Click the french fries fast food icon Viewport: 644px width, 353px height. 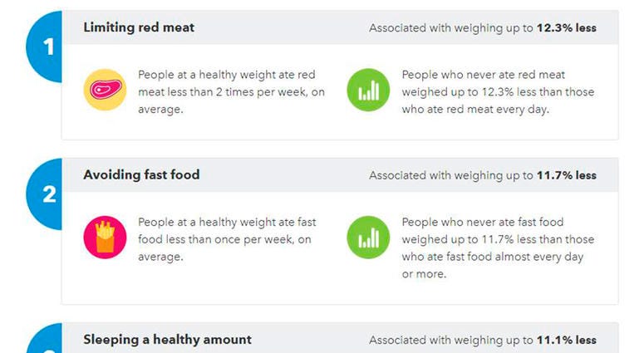click(x=106, y=238)
